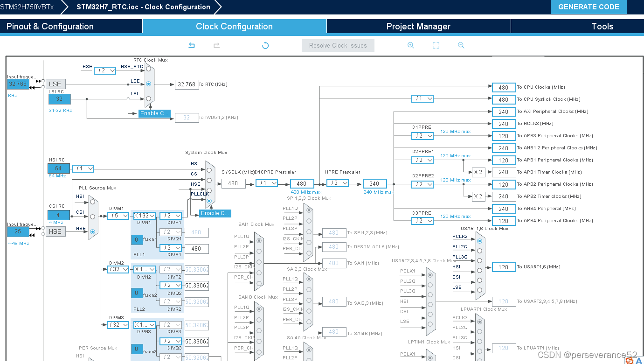Click the undo arrow icon
The image size is (644, 364).
click(192, 45)
